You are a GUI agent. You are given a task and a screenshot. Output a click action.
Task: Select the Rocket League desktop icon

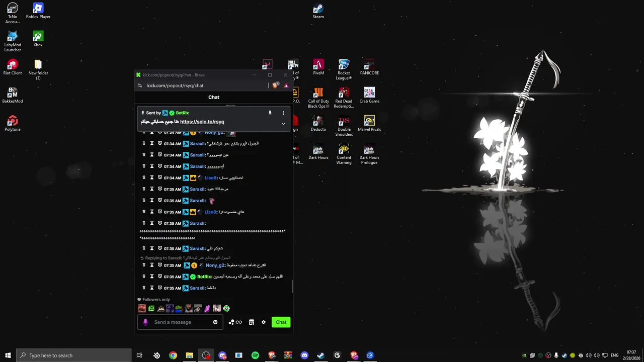point(344,69)
